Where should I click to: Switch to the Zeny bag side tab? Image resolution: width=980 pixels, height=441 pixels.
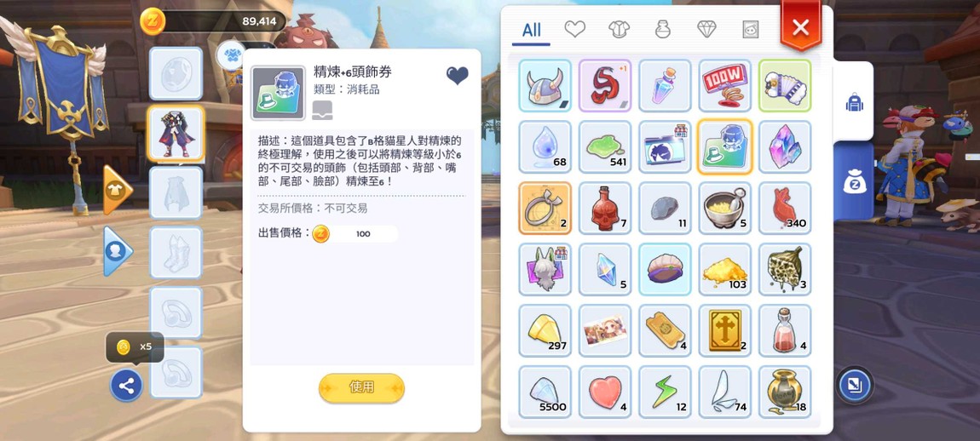[853, 181]
